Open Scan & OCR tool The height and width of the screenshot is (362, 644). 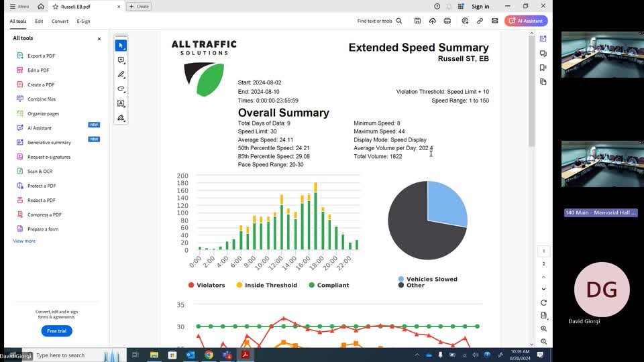coord(40,171)
